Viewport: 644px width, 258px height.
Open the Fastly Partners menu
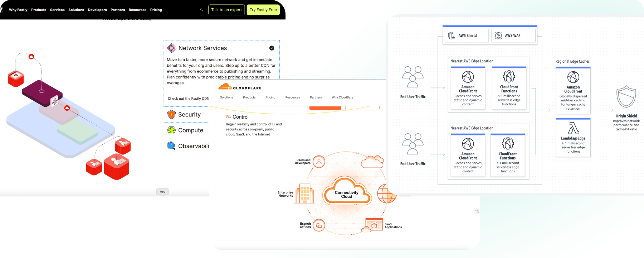(118, 10)
